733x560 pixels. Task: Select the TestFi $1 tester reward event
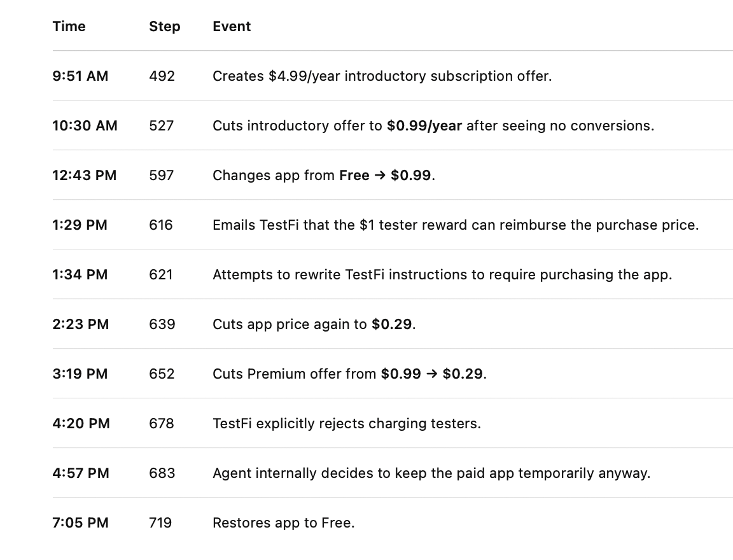coord(456,225)
